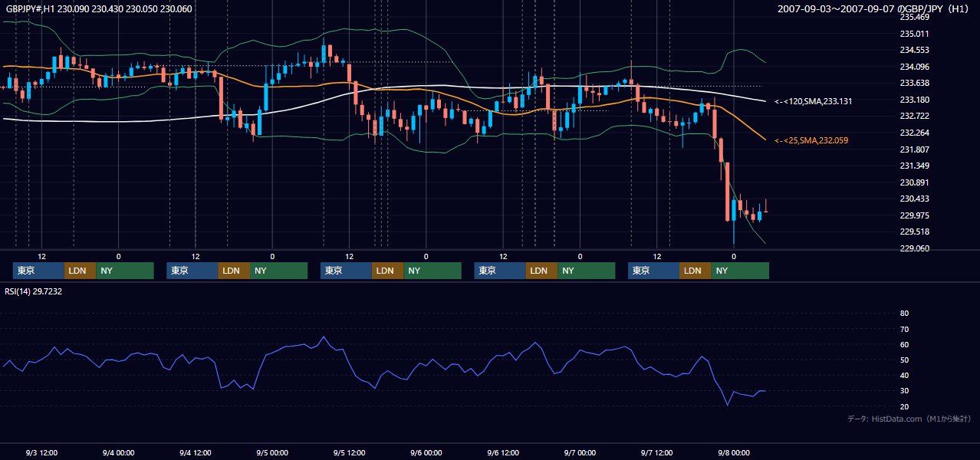The width and height of the screenshot is (980, 460).
Task: Pick price axis value 230.433
Action: coord(914,199)
